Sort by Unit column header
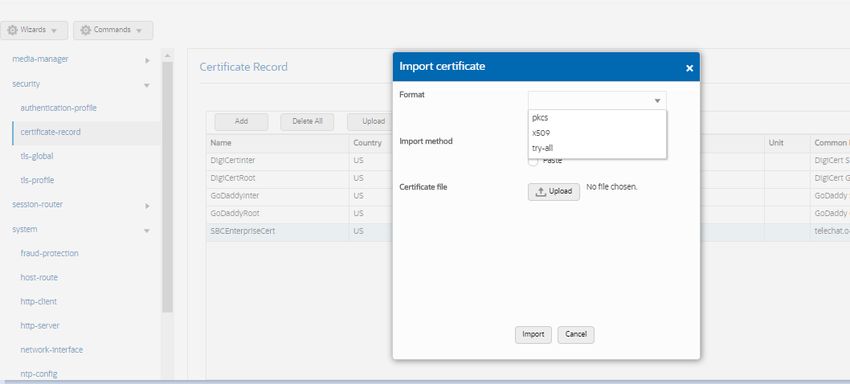 [787, 143]
